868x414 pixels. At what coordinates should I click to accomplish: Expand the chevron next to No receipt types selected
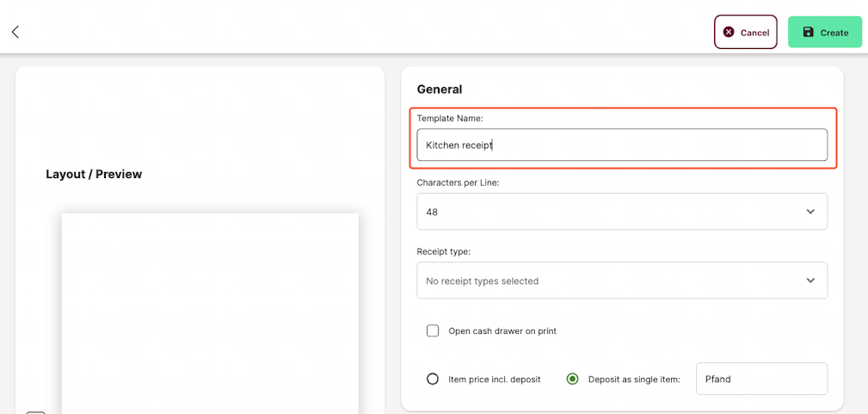point(810,281)
